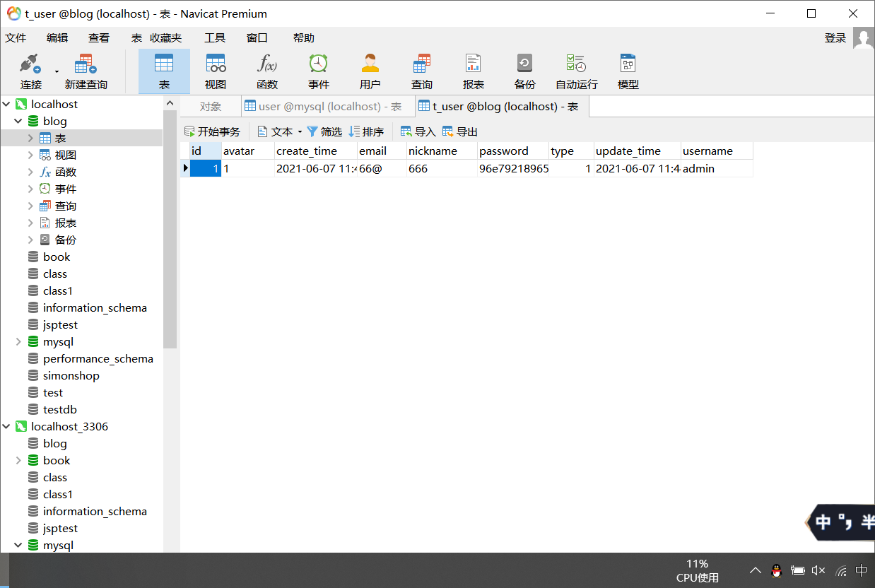Screen dimensions: 875x588
Task: Select book database under localhost_3306
Action: click(57, 460)
